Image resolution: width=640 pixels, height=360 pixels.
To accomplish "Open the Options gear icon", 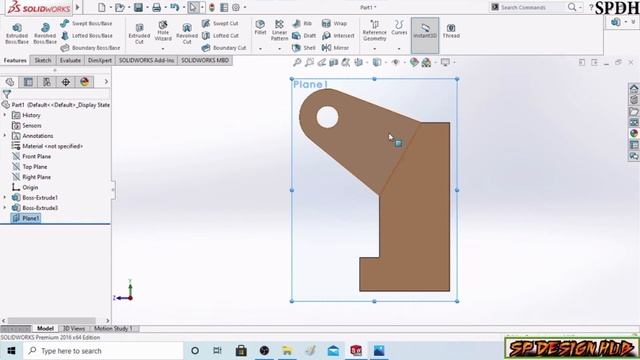I will pos(236,7).
